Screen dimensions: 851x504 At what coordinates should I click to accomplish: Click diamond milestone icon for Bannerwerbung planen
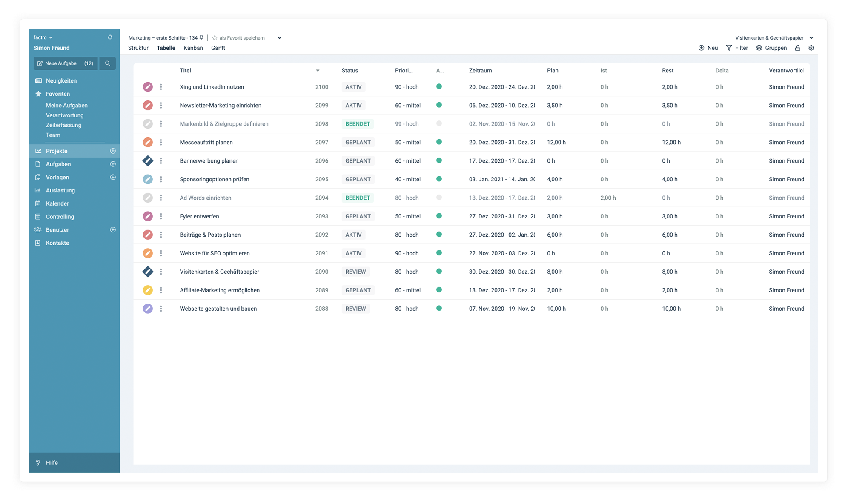pyautogui.click(x=148, y=161)
